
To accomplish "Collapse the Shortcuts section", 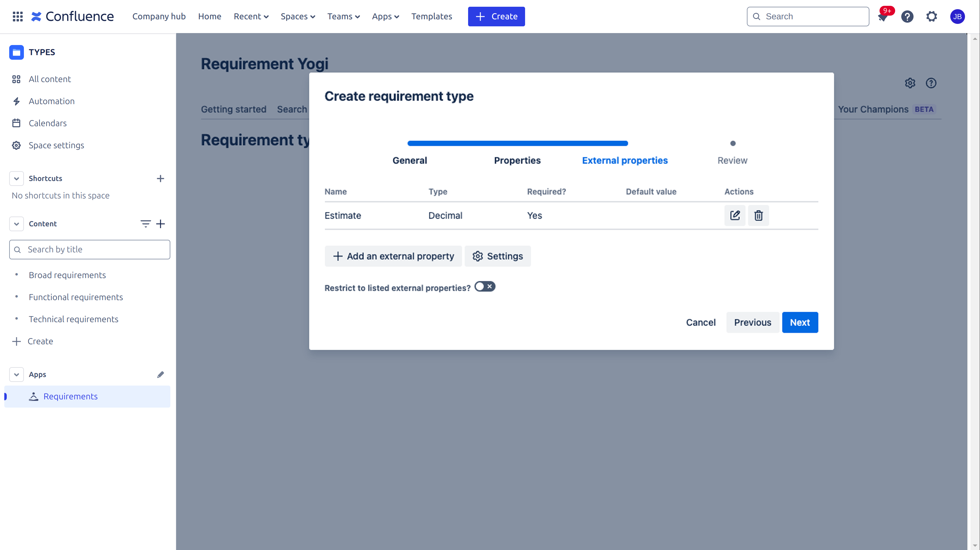I will pyautogui.click(x=16, y=179).
